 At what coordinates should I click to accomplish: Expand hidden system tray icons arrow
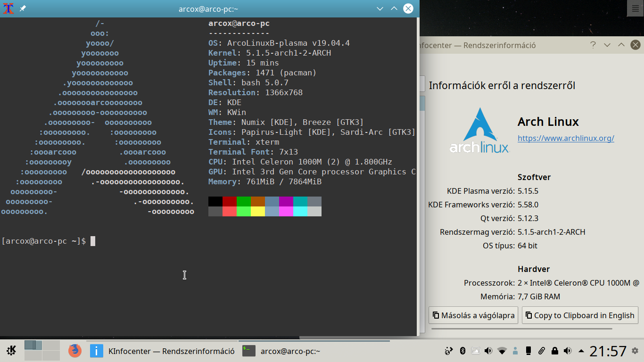(581, 351)
